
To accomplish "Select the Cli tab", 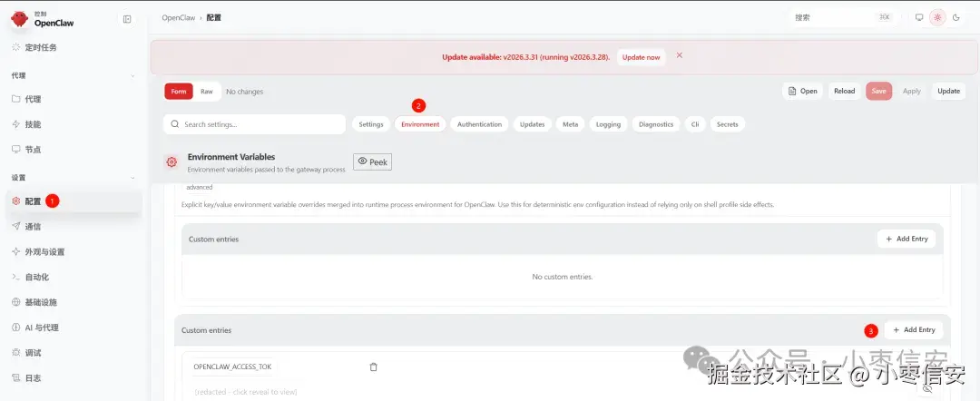I will tap(695, 124).
